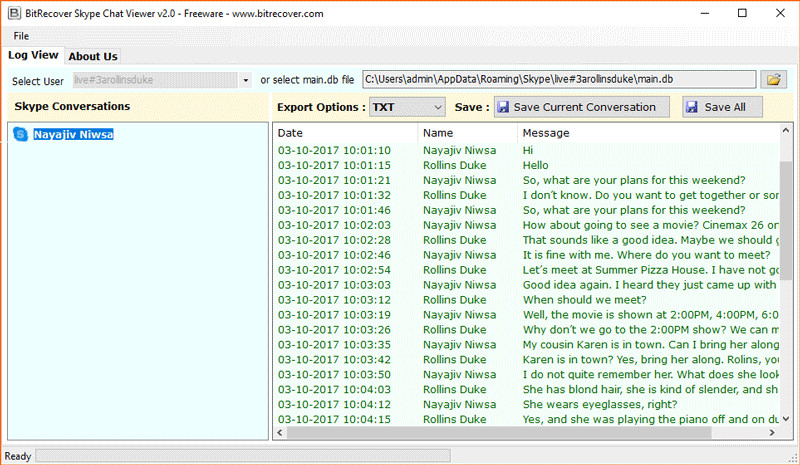Click Nayajiv Niwsa name at 10:02:03
Image resolution: width=800 pixels, height=465 pixels.
pyautogui.click(x=459, y=225)
